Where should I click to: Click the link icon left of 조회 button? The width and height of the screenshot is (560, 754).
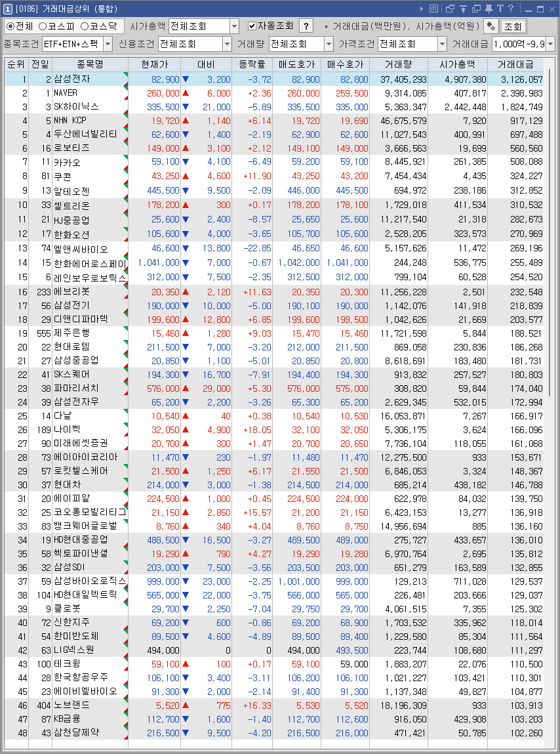pyautogui.click(x=490, y=26)
